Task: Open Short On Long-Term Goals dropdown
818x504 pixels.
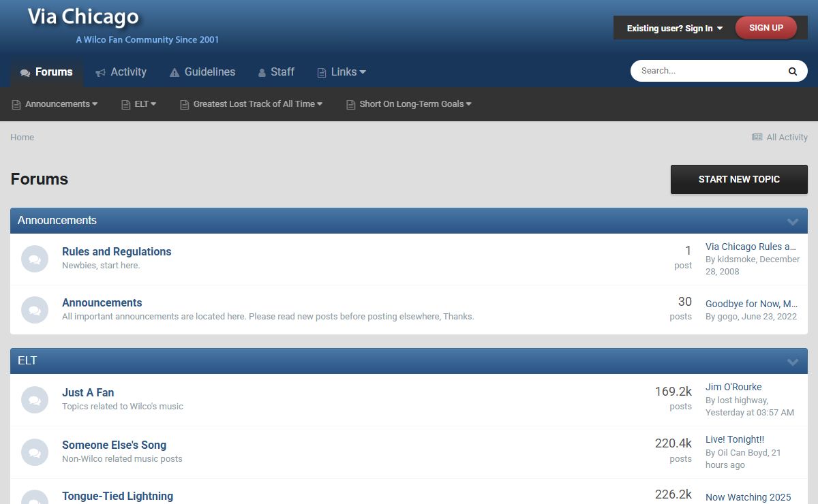Action: (x=409, y=104)
